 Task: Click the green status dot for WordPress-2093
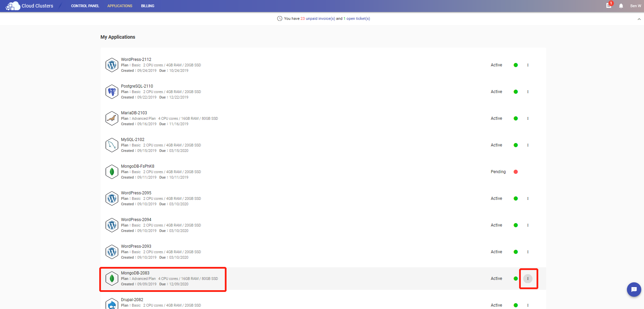[x=516, y=252]
